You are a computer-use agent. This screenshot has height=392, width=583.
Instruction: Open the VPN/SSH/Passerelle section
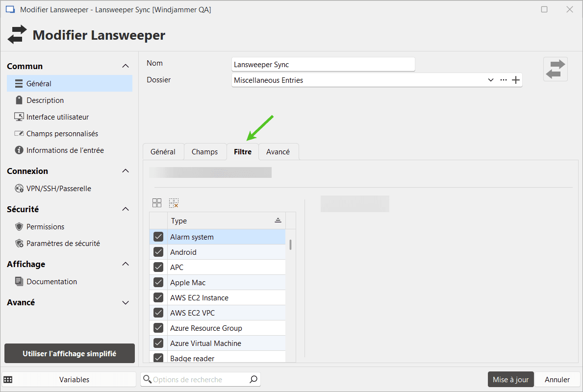click(x=58, y=189)
